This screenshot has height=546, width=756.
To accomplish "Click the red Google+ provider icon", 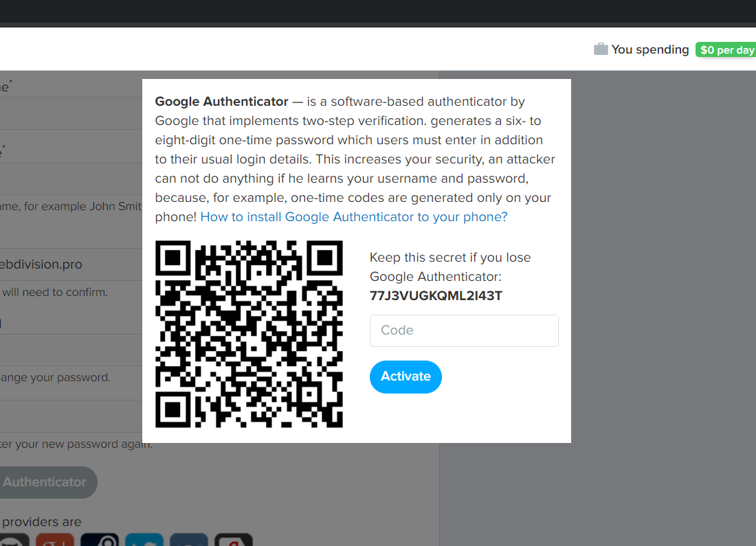I will click(55, 541).
